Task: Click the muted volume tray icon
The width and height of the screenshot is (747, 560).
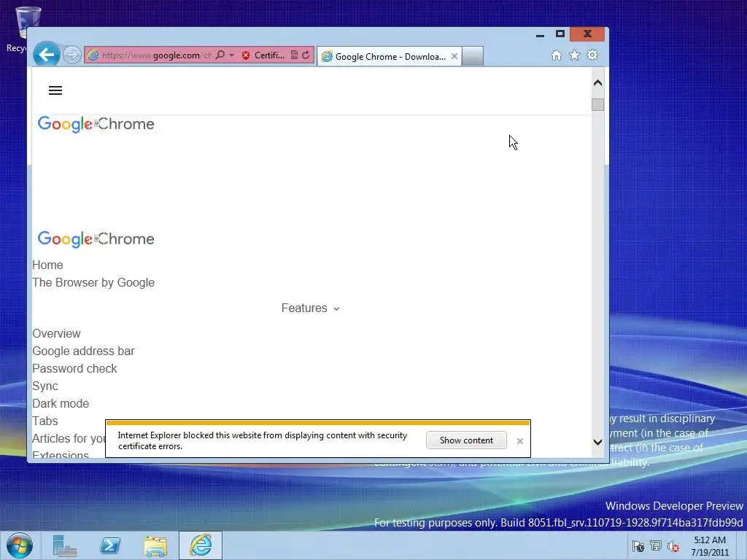Action: [673, 546]
